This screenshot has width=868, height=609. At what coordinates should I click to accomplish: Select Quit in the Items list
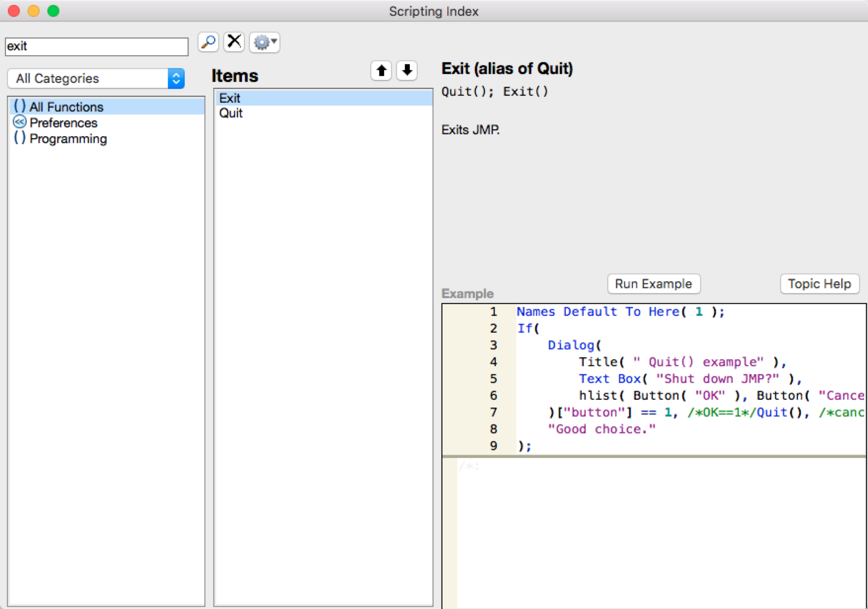click(231, 113)
